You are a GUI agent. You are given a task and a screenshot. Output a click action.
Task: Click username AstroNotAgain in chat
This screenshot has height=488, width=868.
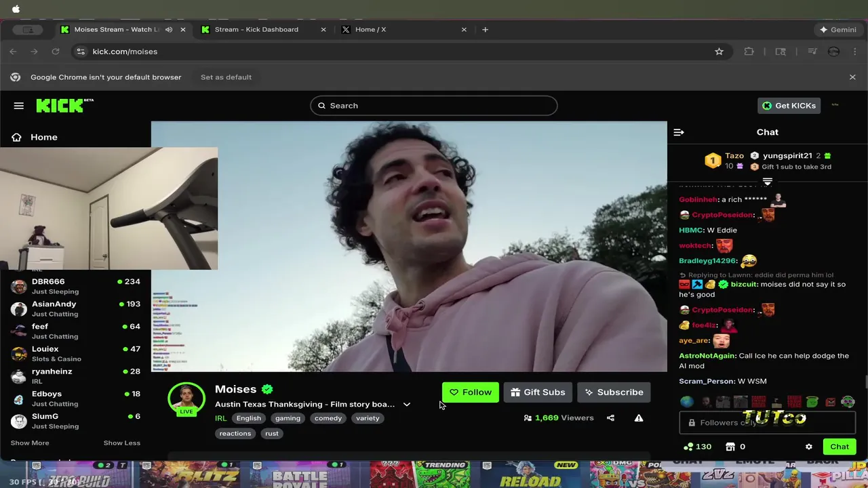coord(707,356)
